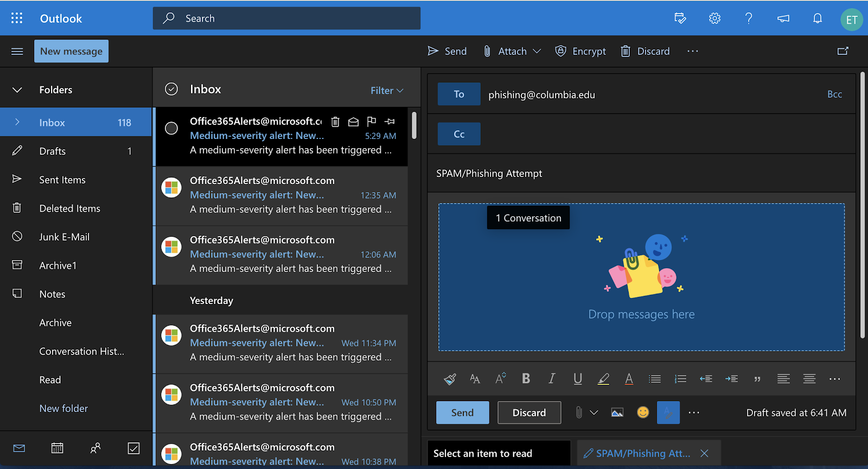
Task: Open the Sent Items folder
Action: 76,180
